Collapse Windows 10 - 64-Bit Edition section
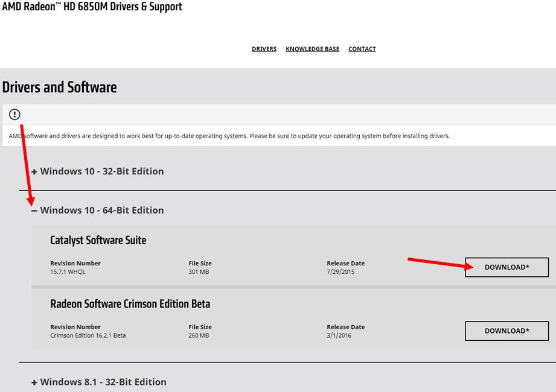Screen dimensions: 556x392 [98, 210]
